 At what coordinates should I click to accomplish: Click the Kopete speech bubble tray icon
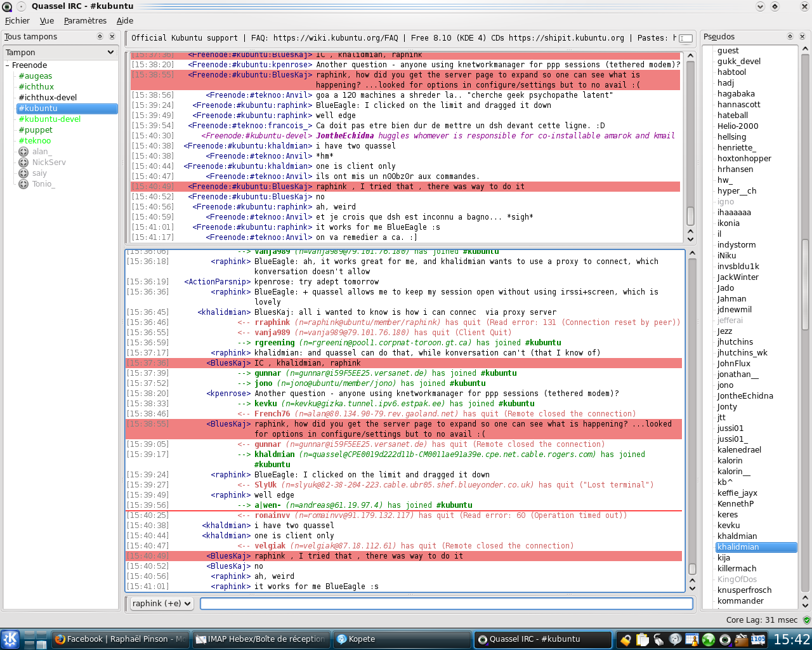coord(675,640)
